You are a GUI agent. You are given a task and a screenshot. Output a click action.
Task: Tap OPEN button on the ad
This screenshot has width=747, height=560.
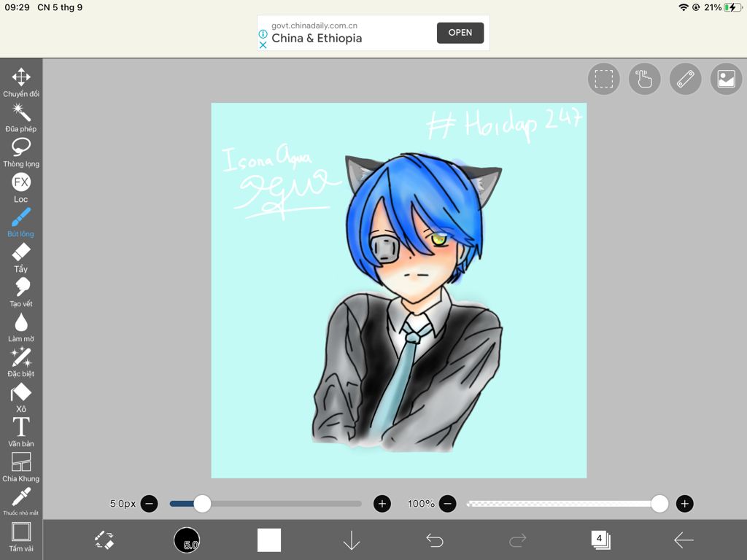[x=460, y=33]
